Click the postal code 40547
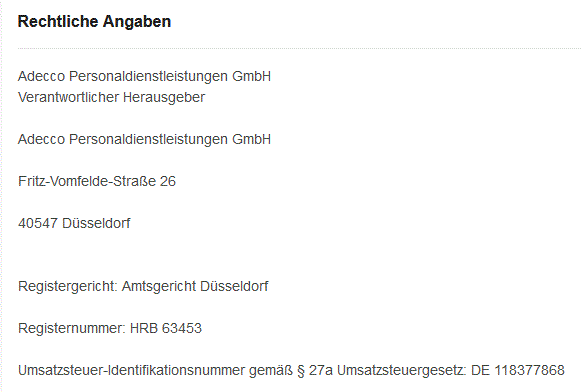The width and height of the screenshot is (582, 392). (x=38, y=223)
